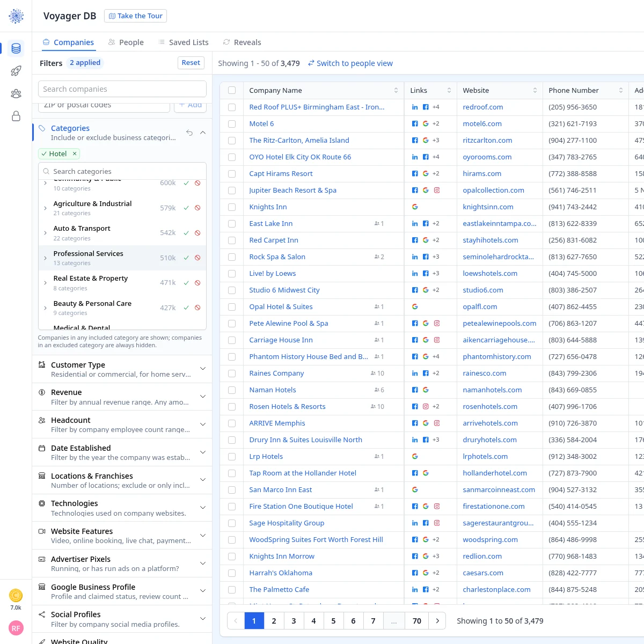Viewport: 644px width, 644px height.
Task: Open LinkedIn link for Sage Hospitality Group
Action: [x=415, y=523]
